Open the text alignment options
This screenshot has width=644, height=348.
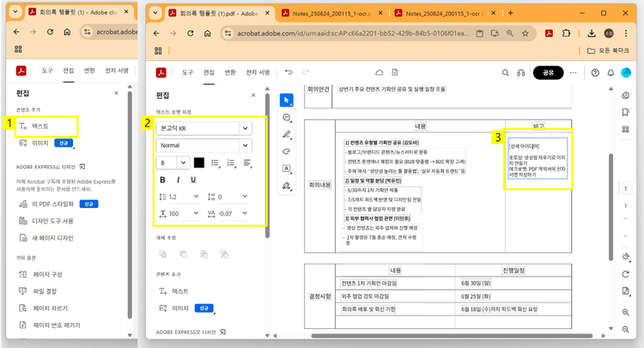(x=246, y=162)
